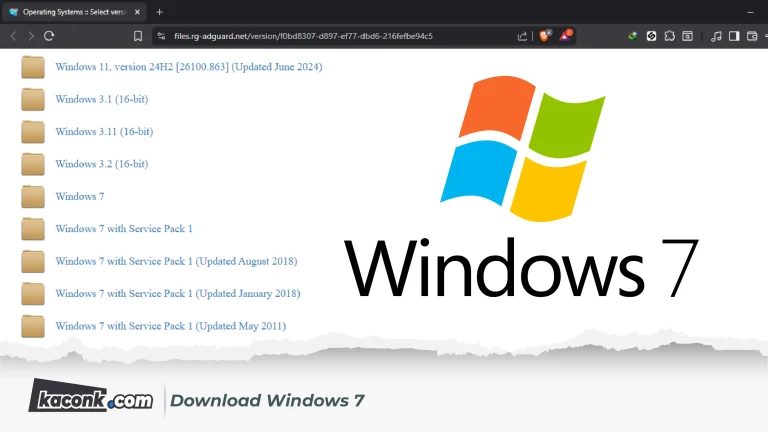Open the Playlist music note icon
The width and height of the screenshot is (768, 432).
pyautogui.click(x=716, y=36)
